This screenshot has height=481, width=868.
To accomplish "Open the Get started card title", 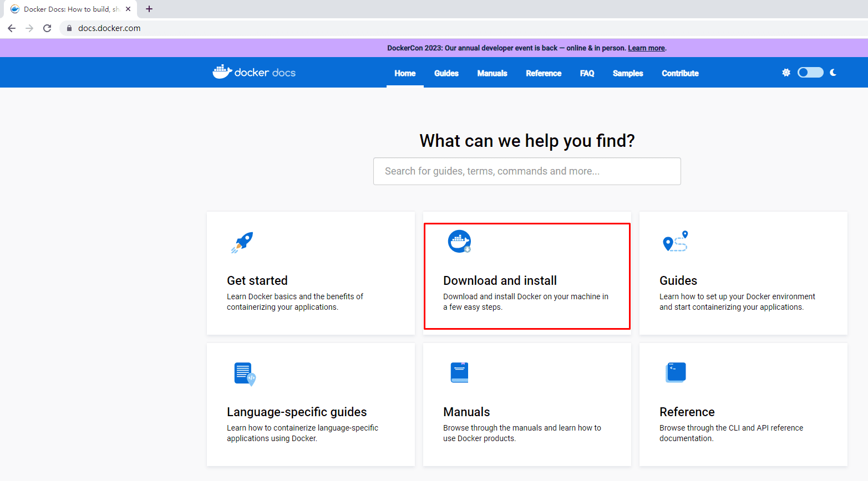I will click(x=257, y=280).
